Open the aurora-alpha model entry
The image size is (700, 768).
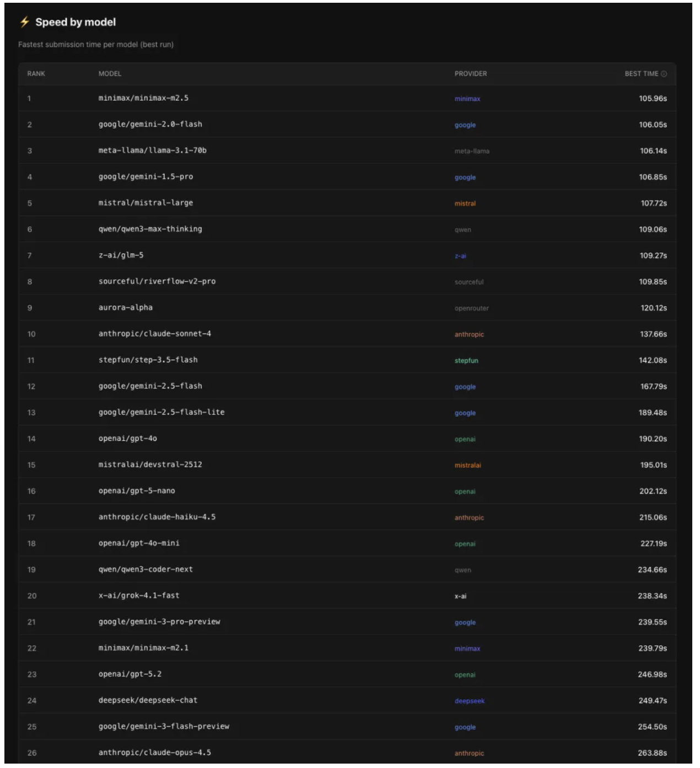[x=126, y=307]
